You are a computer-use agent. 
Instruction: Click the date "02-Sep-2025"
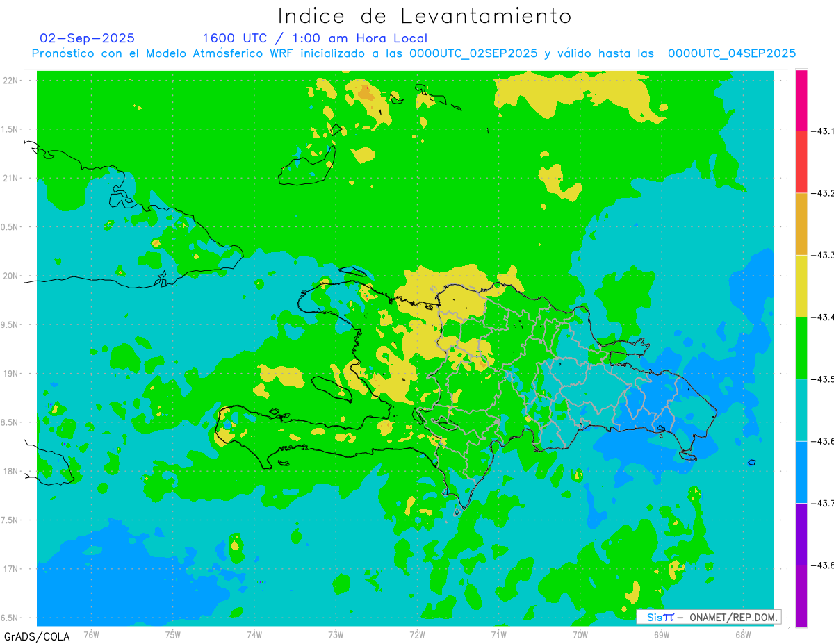click(x=88, y=38)
